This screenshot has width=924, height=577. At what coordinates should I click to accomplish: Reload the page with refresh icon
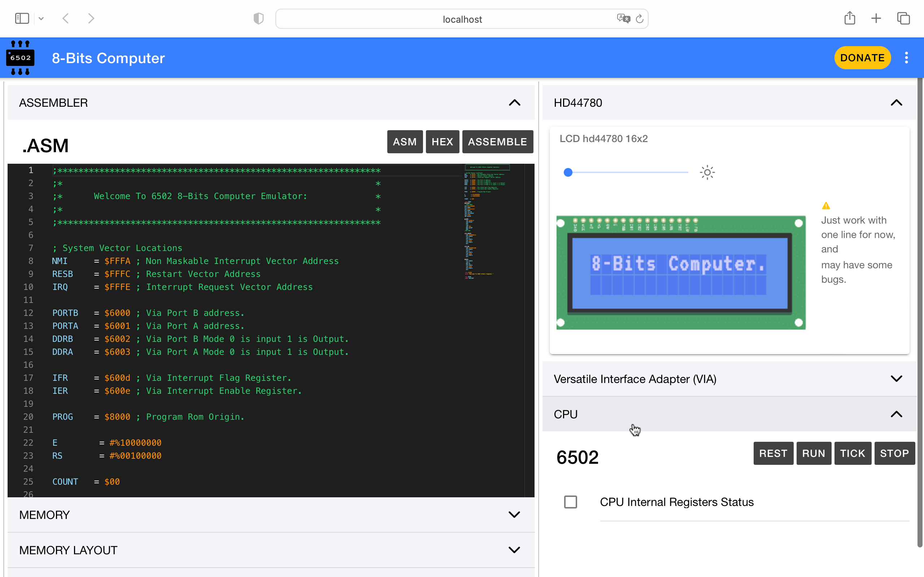(640, 19)
